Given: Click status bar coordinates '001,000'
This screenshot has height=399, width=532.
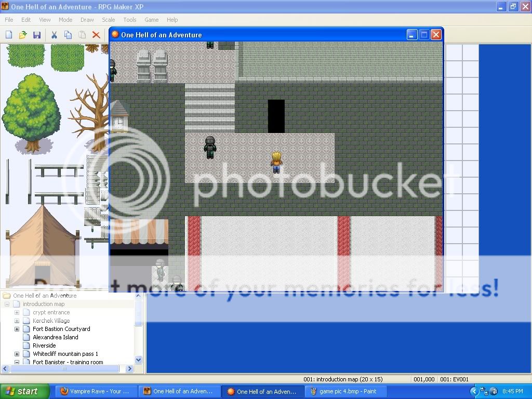Looking at the screenshot, I should (424, 379).
